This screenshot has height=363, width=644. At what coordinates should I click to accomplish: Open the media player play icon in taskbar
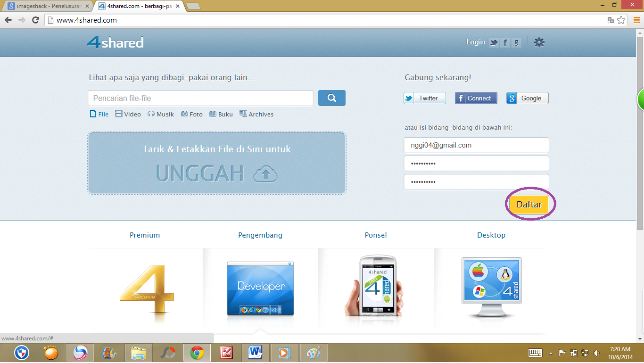point(284,353)
